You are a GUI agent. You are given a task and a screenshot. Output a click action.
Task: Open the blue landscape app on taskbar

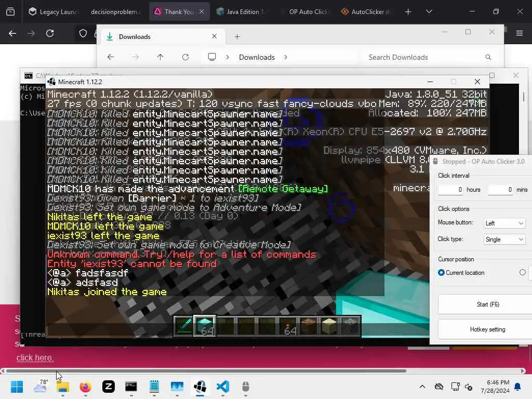177,387
